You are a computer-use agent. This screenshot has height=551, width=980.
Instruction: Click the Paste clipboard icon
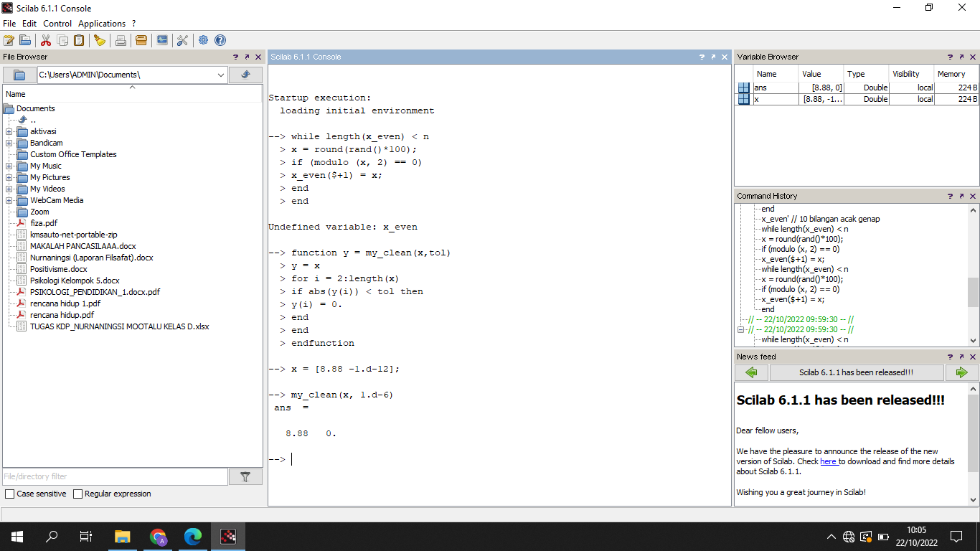pos(79,40)
